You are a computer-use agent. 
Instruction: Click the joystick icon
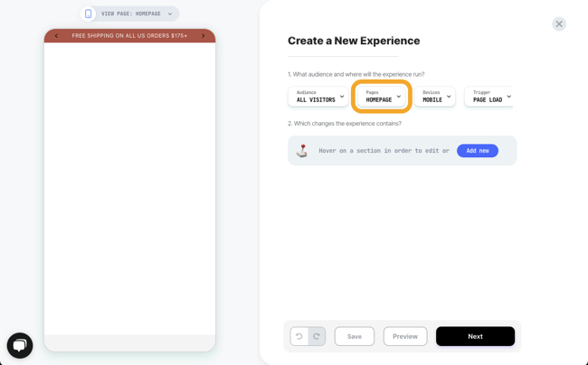pyautogui.click(x=302, y=151)
